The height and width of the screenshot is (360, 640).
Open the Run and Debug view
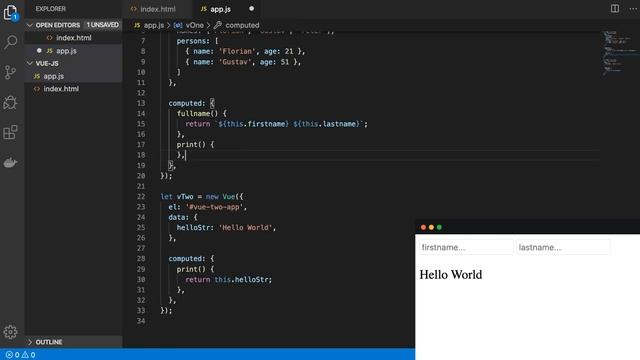(10, 102)
